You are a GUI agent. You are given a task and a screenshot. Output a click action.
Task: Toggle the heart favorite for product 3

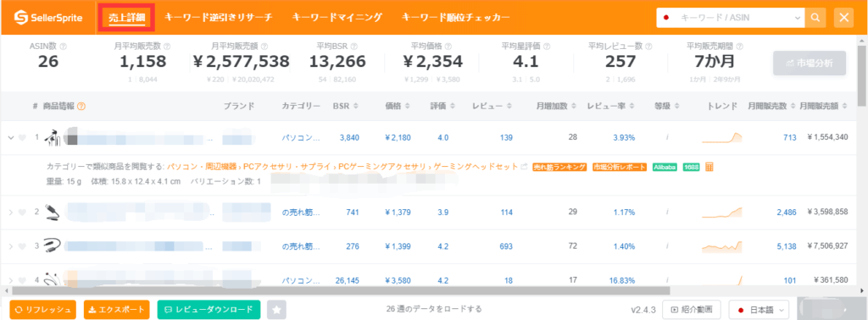22,246
